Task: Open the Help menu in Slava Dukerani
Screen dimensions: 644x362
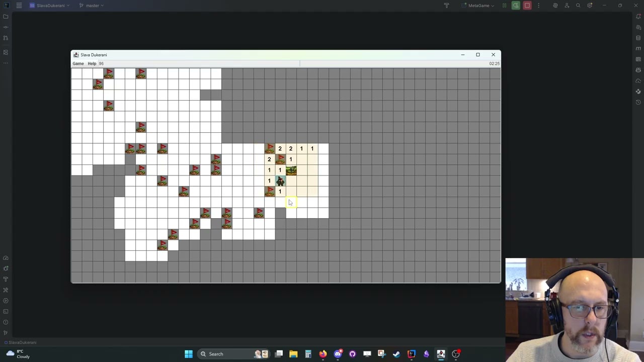Action: pos(92,63)
